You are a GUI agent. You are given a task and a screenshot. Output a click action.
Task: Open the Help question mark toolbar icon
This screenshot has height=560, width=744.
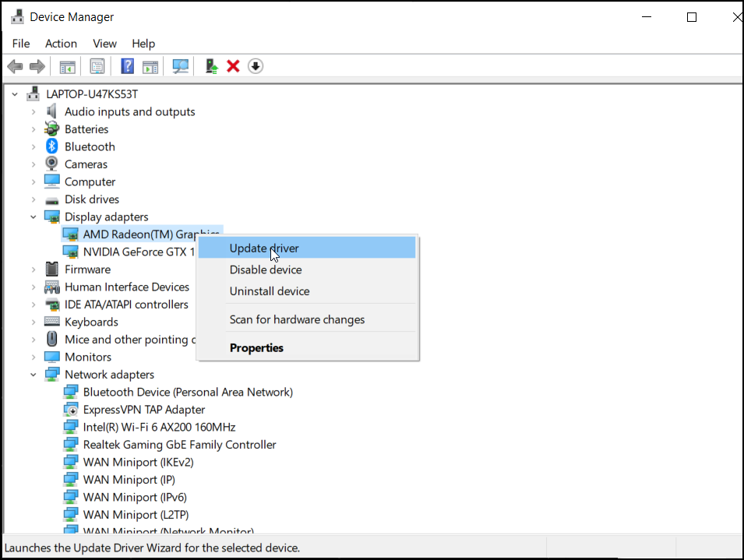(127, 66)
